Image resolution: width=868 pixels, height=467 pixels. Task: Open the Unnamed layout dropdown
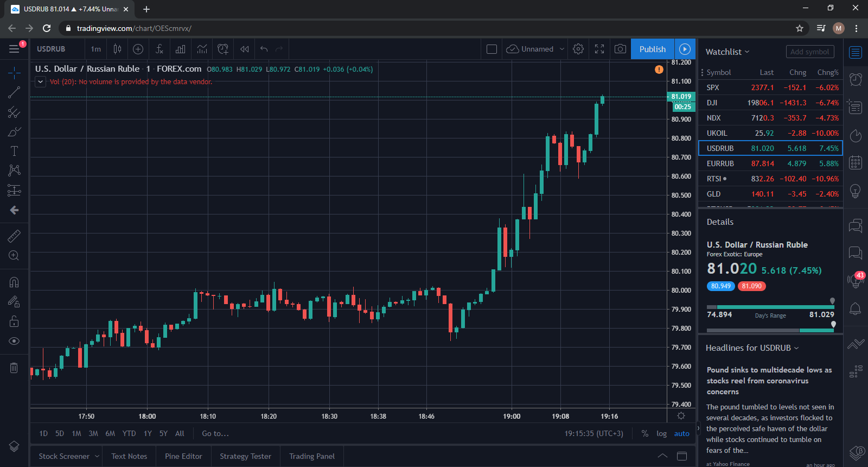(x=535, y=49)
